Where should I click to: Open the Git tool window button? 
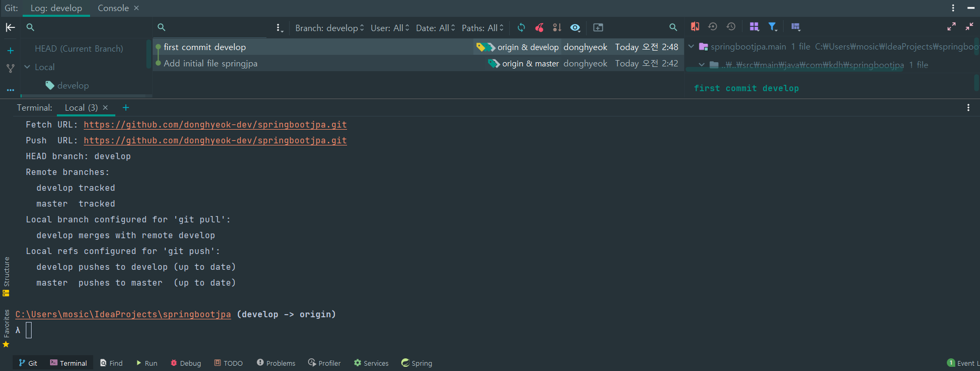[x=28, y=363]
